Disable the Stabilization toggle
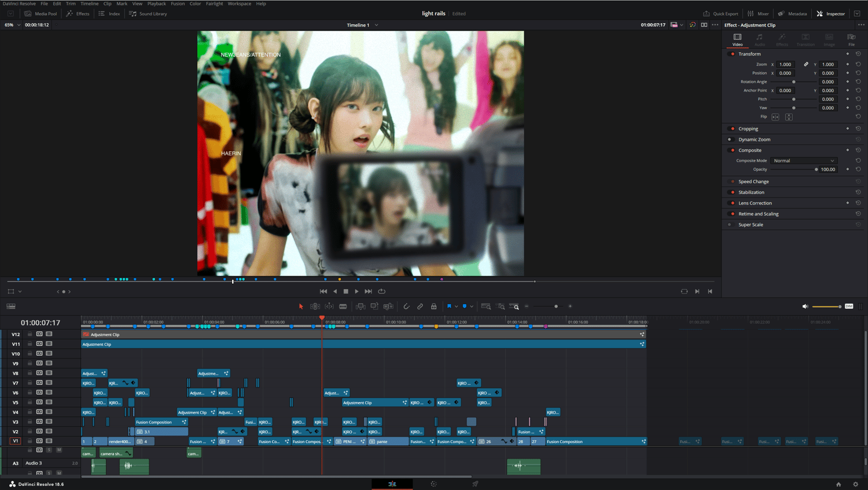868x490 pixels. pyautogui.click(x=732, y=192)
